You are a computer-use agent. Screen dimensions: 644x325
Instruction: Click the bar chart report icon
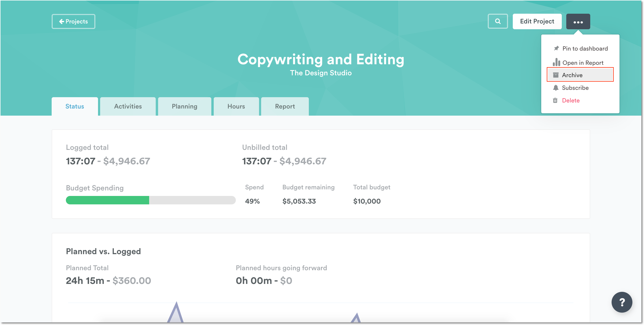pos(556,62)
